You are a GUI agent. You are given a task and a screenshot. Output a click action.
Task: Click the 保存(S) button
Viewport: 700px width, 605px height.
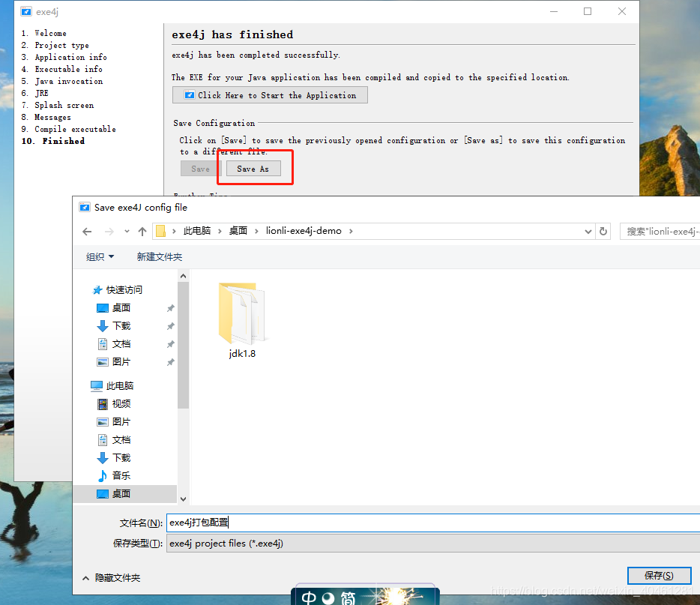[659, 575]
